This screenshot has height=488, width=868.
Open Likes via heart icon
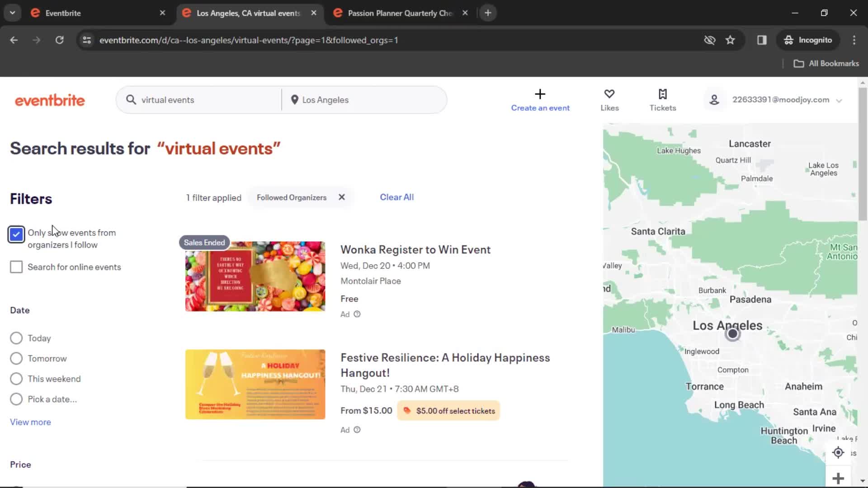(609, 94)
